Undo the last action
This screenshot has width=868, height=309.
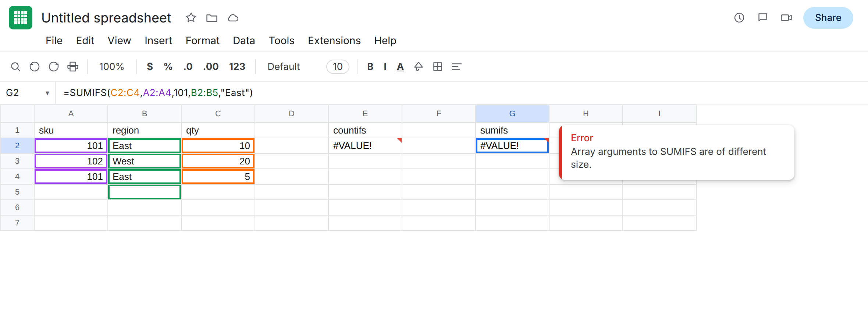click(35, 67)
